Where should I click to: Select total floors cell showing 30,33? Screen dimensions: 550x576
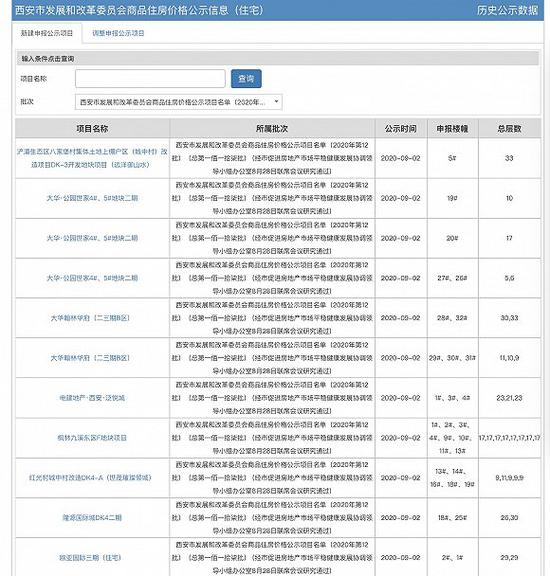coord(509,318)
